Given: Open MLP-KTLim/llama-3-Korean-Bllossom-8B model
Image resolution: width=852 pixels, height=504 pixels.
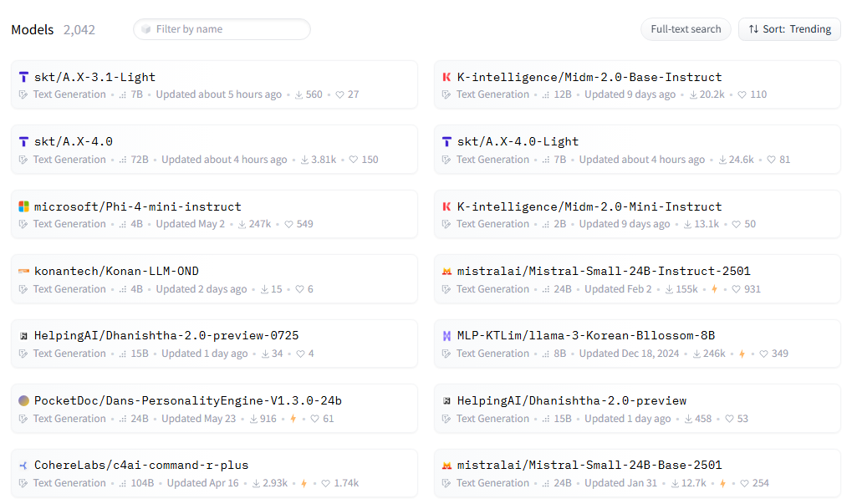Looking at the screenshot, I should pyautogui.click(x=586, y=336).
